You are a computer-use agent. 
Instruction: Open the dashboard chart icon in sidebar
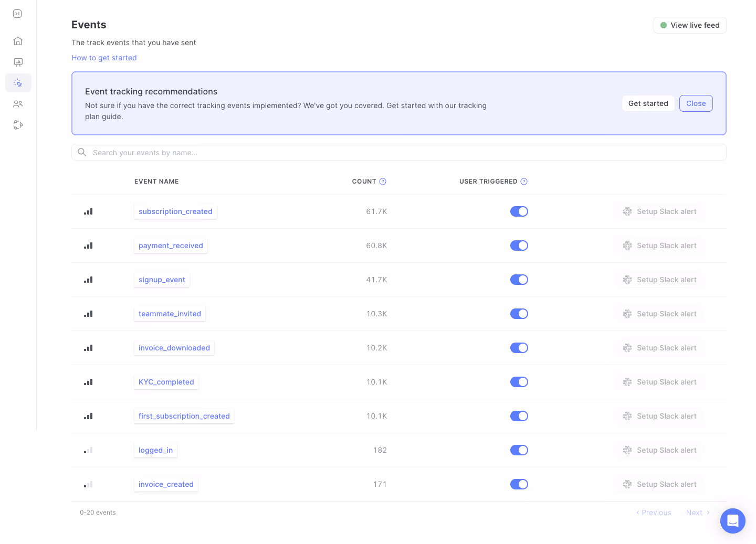(18, 62)
